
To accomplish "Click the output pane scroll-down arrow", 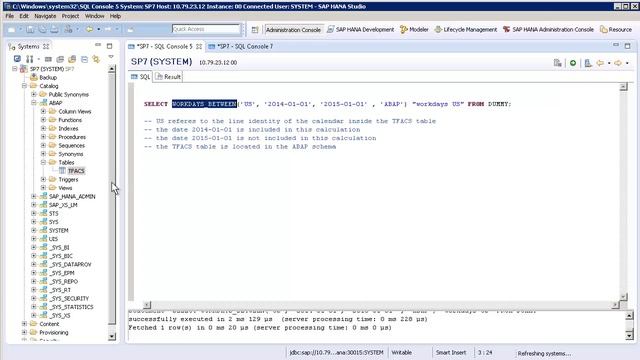I will point(629,336).
